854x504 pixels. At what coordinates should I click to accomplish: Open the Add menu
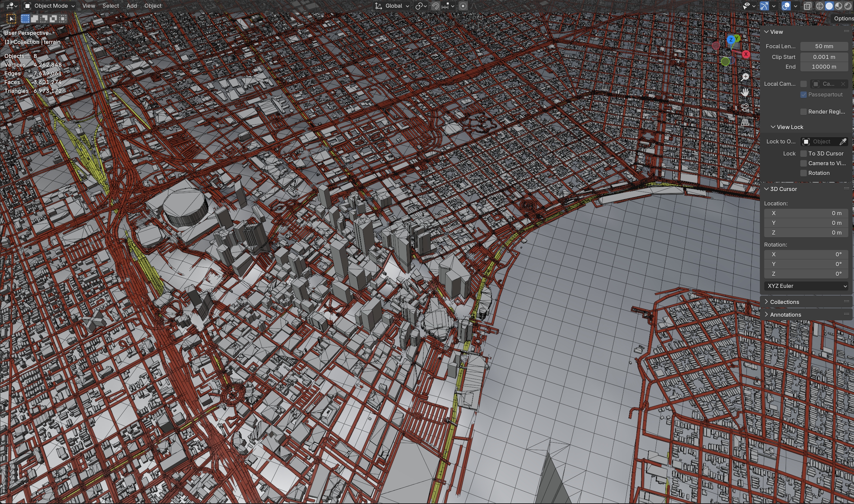(132, 6)
